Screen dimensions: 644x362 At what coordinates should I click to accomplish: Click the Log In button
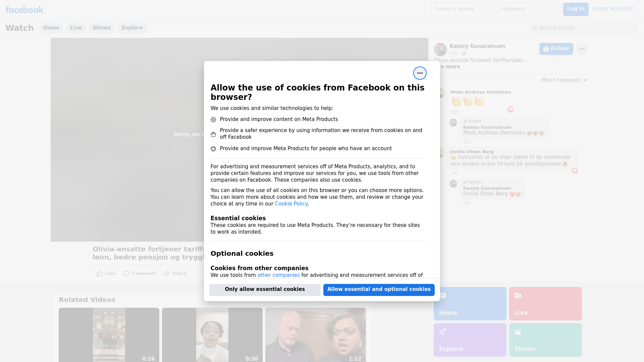coord(576,9)
